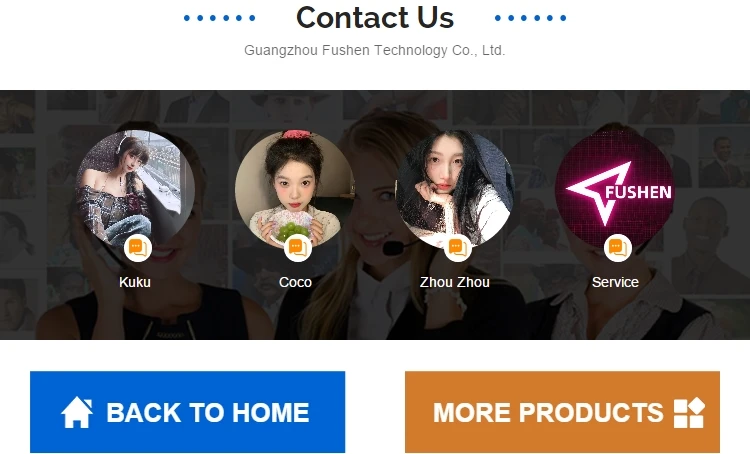Click the grid icon on More Products
This screenshot has height=454, width=750.
pos(689,412)
